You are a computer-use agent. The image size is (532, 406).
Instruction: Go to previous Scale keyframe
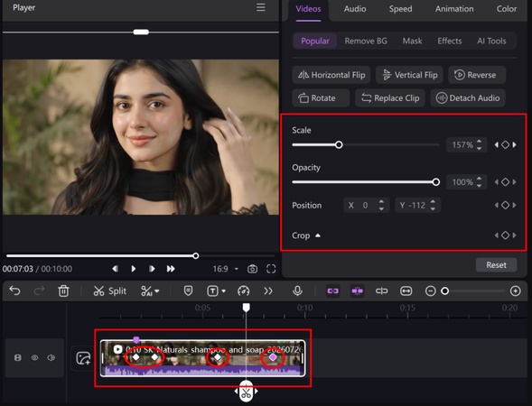pos(497,145)
